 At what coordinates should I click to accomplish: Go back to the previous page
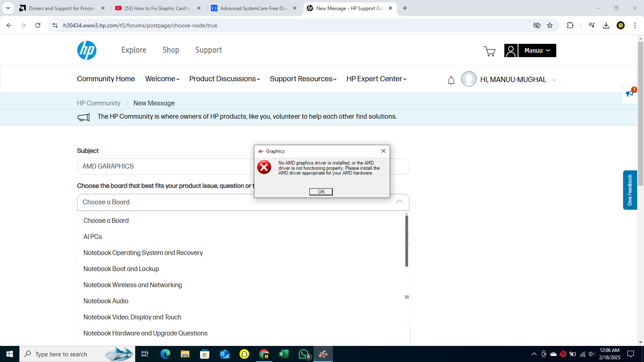9,25
